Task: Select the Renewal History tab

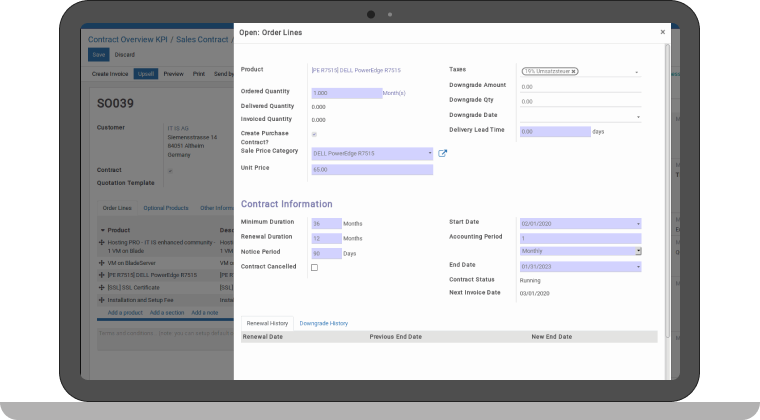Action: pos(265,323)
